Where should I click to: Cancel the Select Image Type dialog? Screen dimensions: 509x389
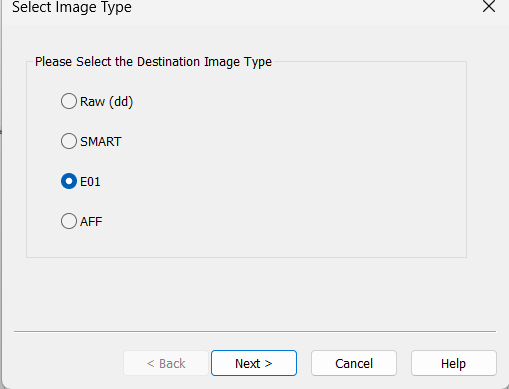tap(354, 363)
